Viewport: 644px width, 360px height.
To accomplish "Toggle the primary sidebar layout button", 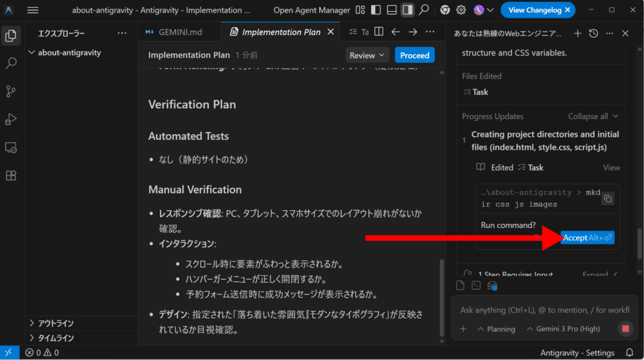I will pyautogui.click(x=375, y=10).
